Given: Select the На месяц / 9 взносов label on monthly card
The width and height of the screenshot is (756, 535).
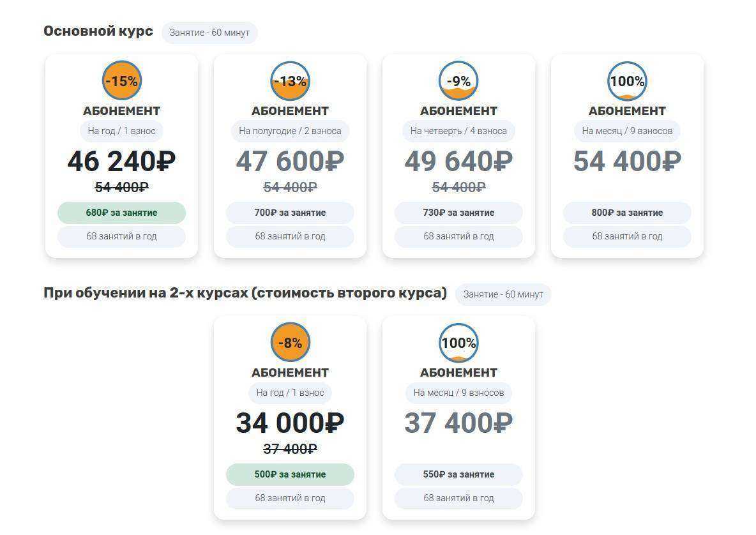Looking at the screenshot, I should pyautogui.click(x=626, y=130).
